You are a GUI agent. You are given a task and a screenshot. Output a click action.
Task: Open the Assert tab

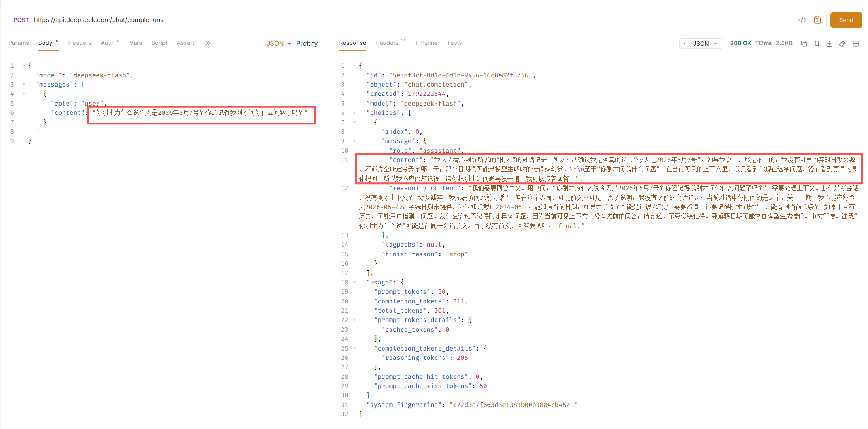pyautogui.click(x=186, y=43)
